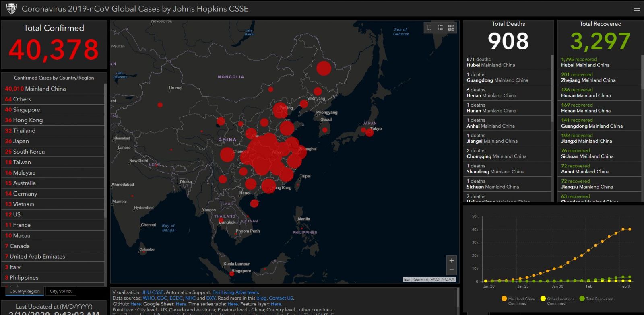Select 40,010 Mainland China row
Viewport: 644px width, 315px height.
click(x=53, y=89)
